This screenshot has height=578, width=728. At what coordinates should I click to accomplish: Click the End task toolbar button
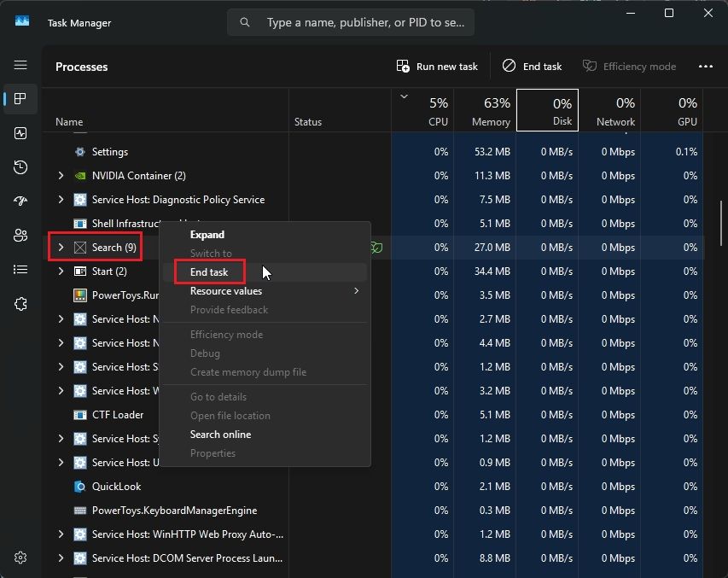click(531, 66)
